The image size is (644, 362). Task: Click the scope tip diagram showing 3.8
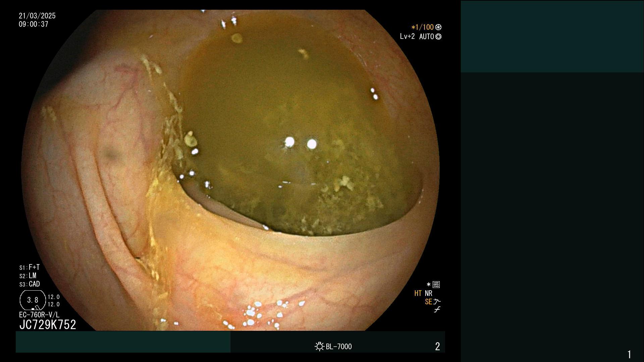coord(33,300)
